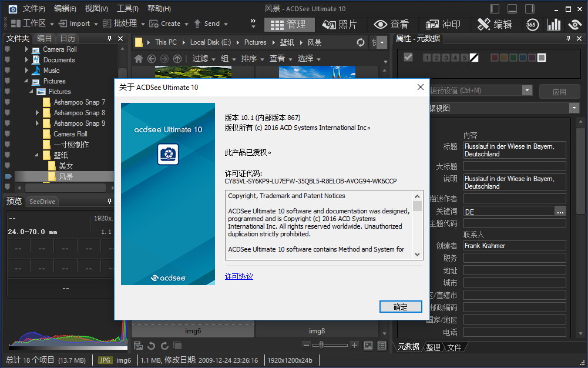Open the 过滤 dropdown
The width and height of the screenshot is (588, 368).
tap(204, 58)
